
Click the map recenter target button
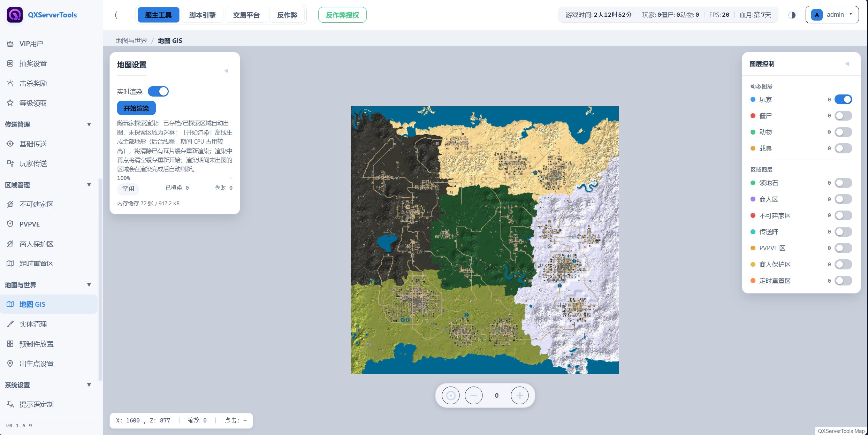[x=451, y=396]
